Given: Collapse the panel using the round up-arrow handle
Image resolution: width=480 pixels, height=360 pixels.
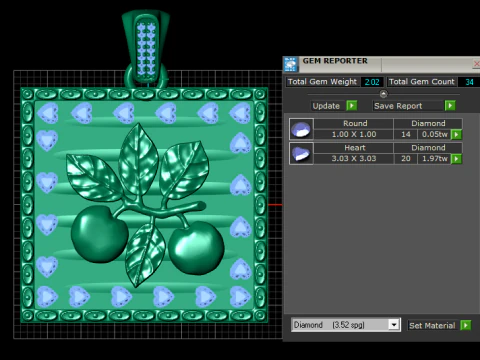Looking at the screenshot, I should [383, 94].
